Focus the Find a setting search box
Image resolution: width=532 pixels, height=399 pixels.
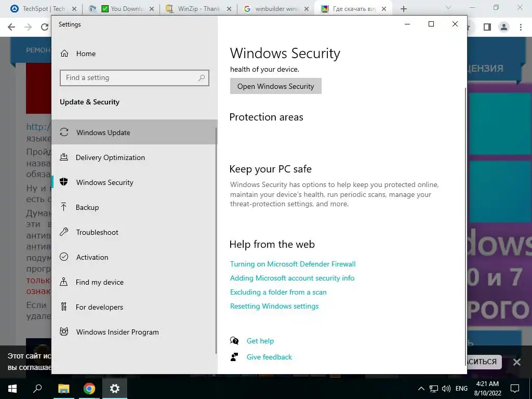pyautogui.click(x=135, y=78)
